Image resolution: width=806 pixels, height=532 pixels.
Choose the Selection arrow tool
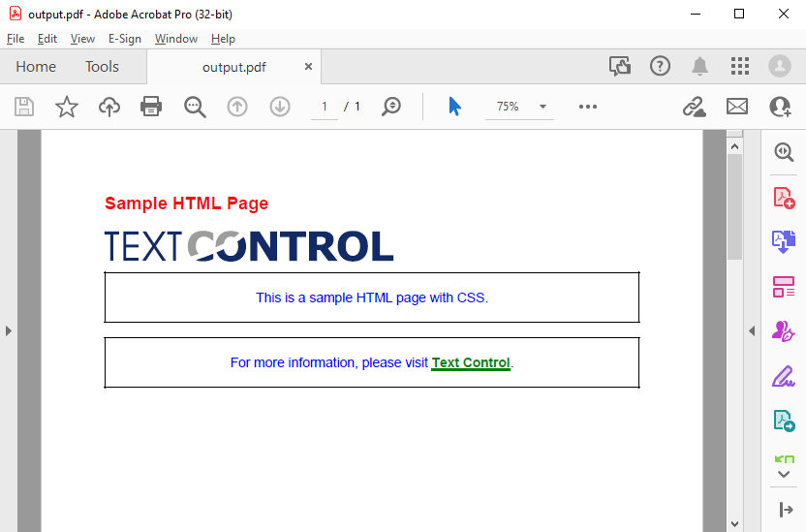(455, 107)
